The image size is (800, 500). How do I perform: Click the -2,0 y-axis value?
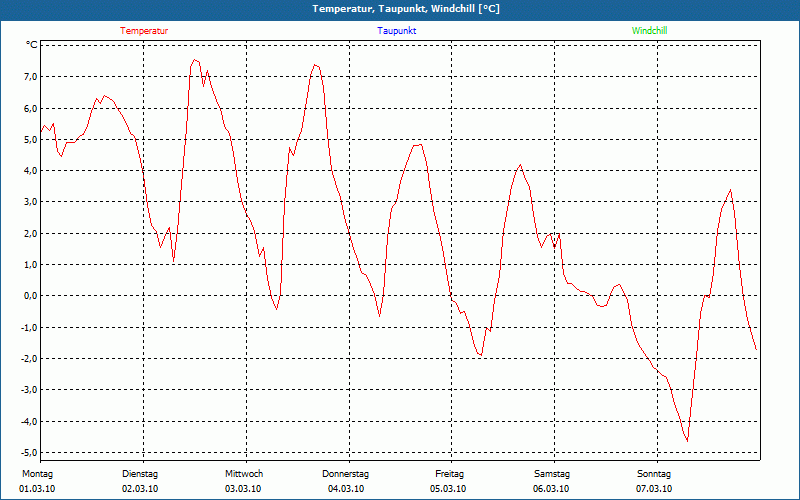(x=29, y=359)
